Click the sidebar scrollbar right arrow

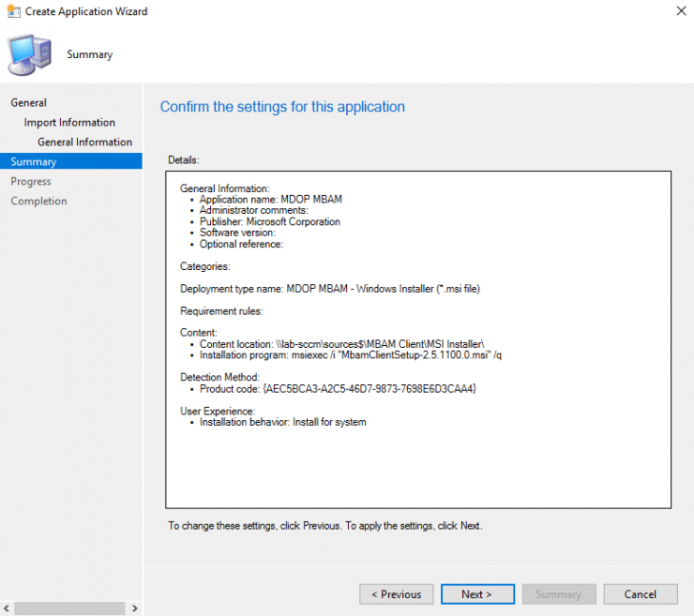click(x=135, y=608)
